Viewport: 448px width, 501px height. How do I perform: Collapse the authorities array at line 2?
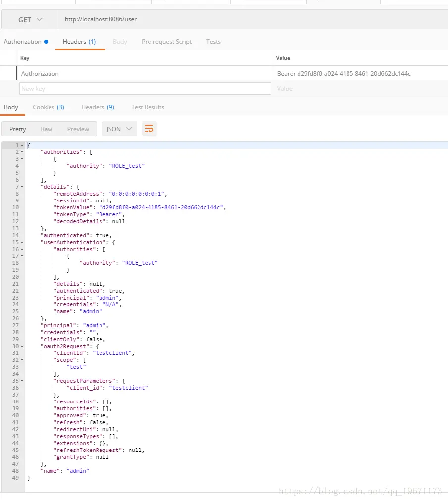pos(22,152)
